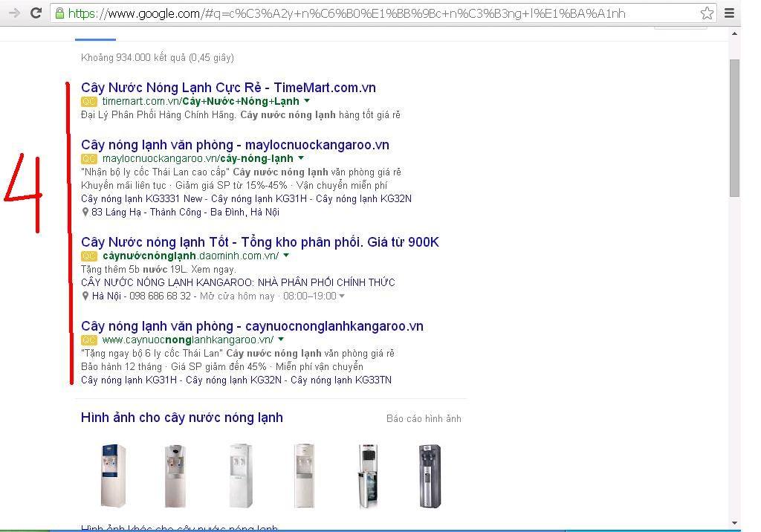Screen dimensions: 761x532
Task: Open the Cây nóng lạnh KG3331 New sitelink
Action: click(x=142, y=198)
